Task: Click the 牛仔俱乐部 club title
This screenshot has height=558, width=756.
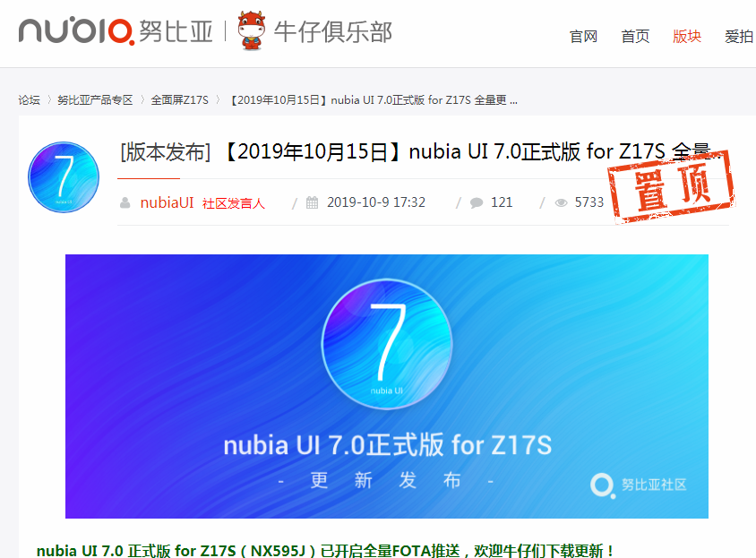Action: (x=332, y=32)
